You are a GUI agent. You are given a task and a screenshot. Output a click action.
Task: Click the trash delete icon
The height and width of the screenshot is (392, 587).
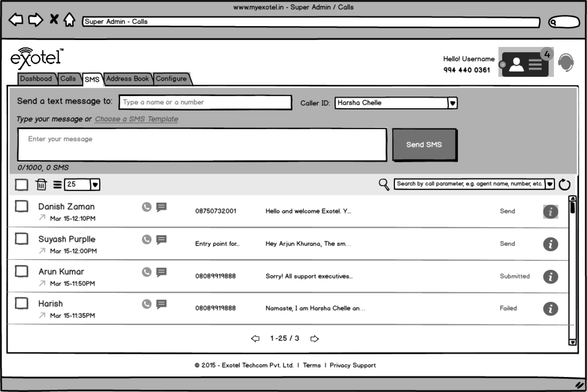[x=41, y=184]
